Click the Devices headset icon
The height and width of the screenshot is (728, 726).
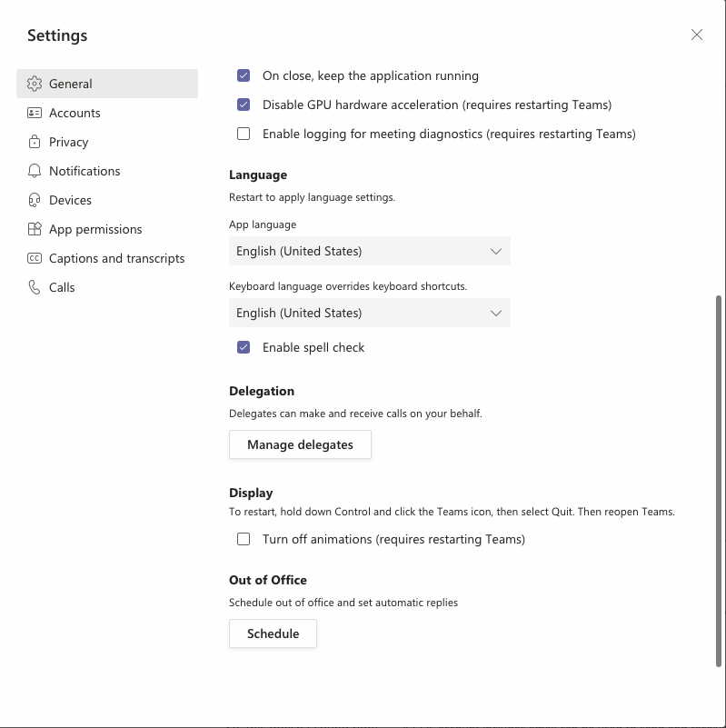click(35, 200)
